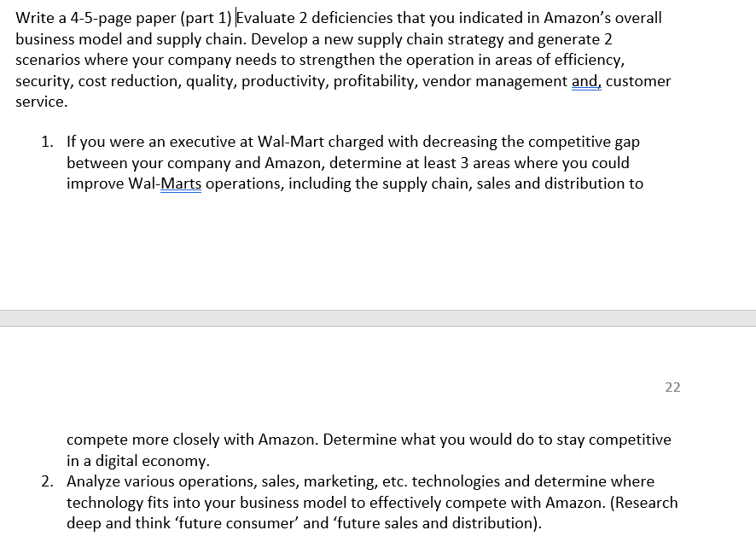Viewport: 756px width, 536px height.
Task: Click the word "scenarios" in first paragraph
Action: click(48, 60)
